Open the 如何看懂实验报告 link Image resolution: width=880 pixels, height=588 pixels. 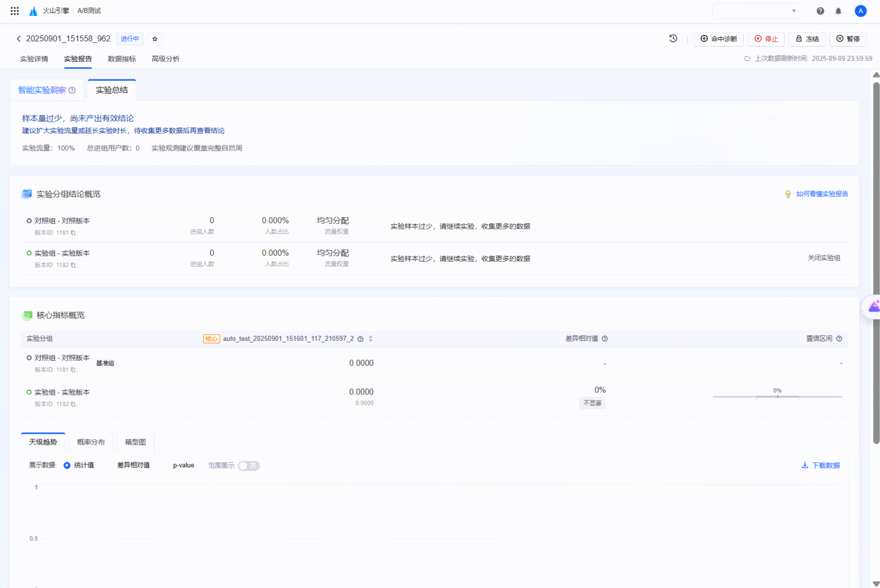(822, 194)
